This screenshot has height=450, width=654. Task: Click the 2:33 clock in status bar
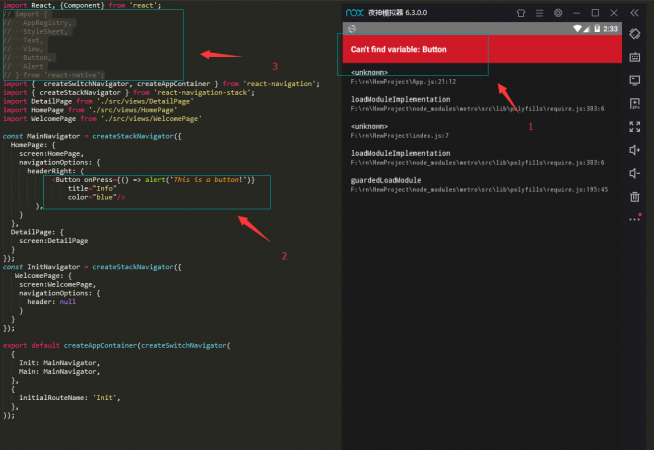[x=610, y=29]
